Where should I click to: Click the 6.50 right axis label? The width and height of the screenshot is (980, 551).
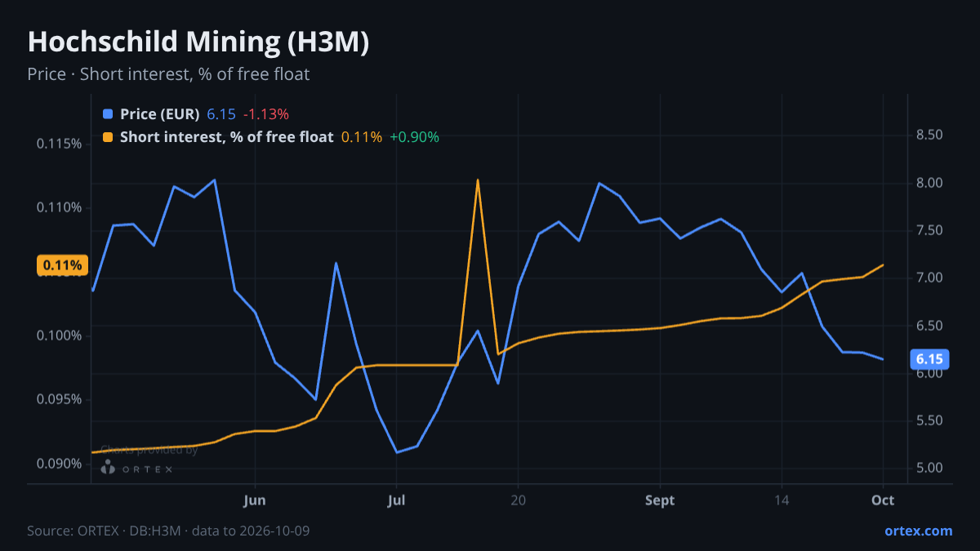tap(930, 326)
